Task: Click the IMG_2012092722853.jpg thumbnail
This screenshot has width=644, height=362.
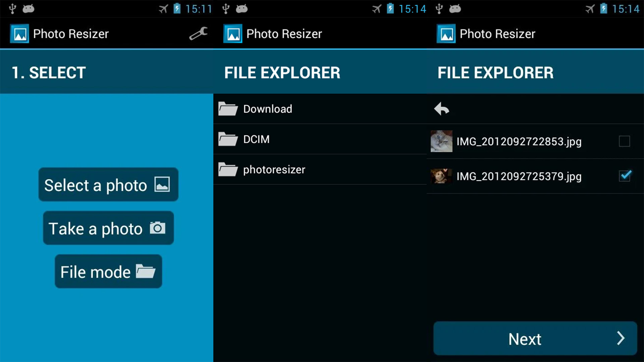Action: tap(441, 141)
